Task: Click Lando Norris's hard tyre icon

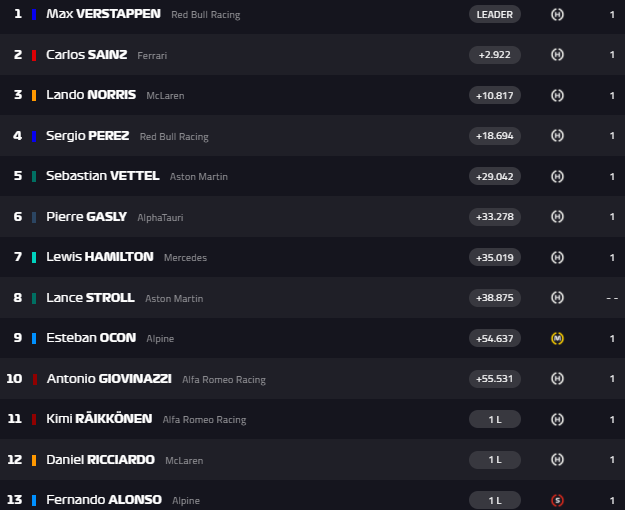Action: (558, 95)
